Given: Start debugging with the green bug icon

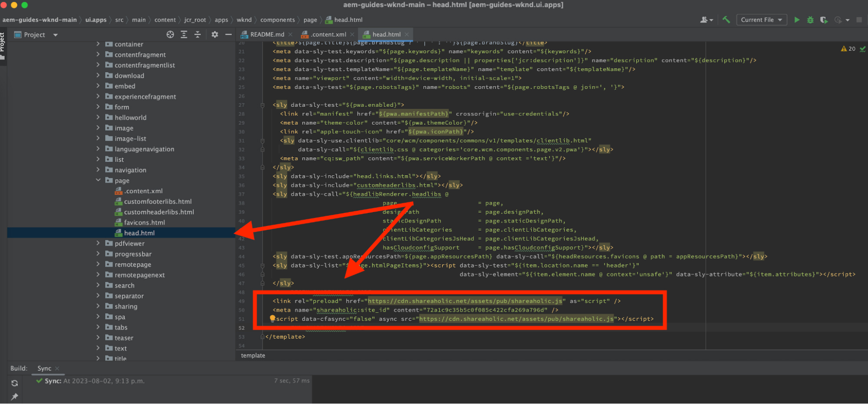Looking at the screenshot, I should (810, 20).
